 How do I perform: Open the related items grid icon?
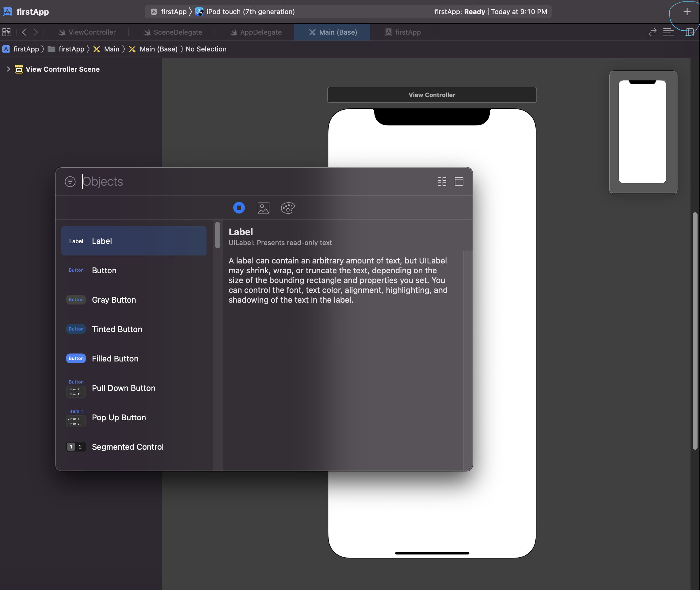6,32
